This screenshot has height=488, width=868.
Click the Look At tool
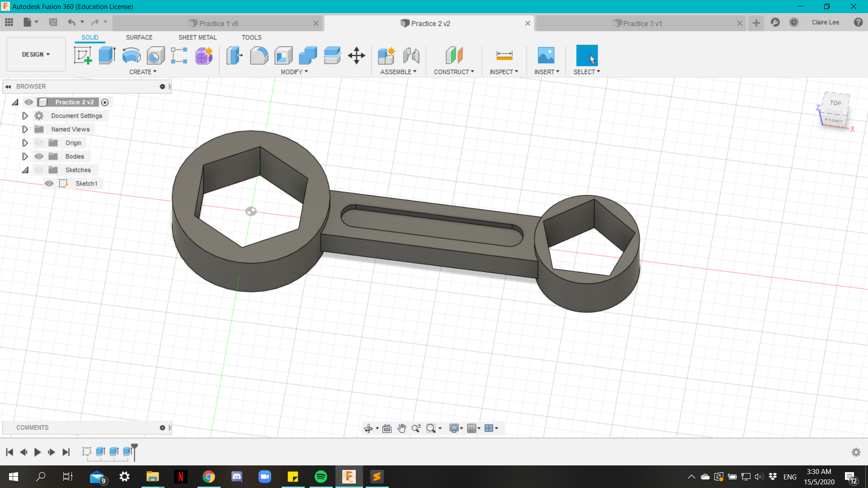click(x=387, y=428)
